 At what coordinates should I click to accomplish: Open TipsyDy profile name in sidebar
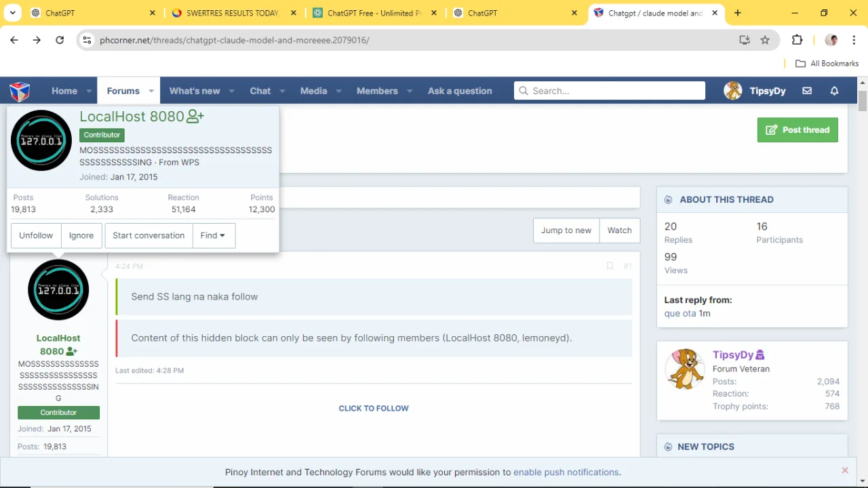pos(733,354)
